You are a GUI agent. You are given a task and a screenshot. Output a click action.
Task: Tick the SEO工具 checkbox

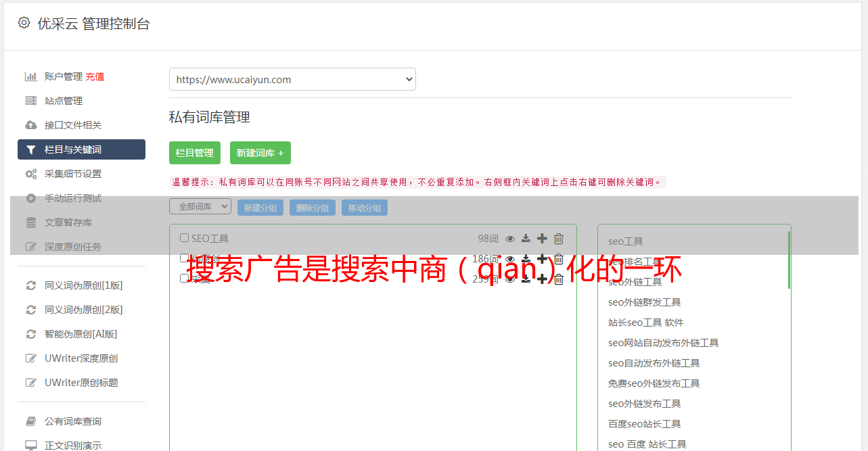pyautogui.click(x=184, y=238)
